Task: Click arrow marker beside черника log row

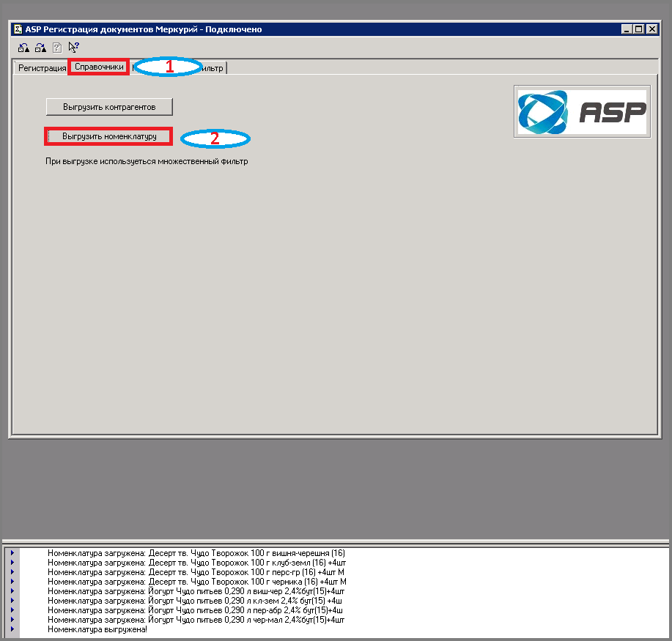Action: [12, 582]
